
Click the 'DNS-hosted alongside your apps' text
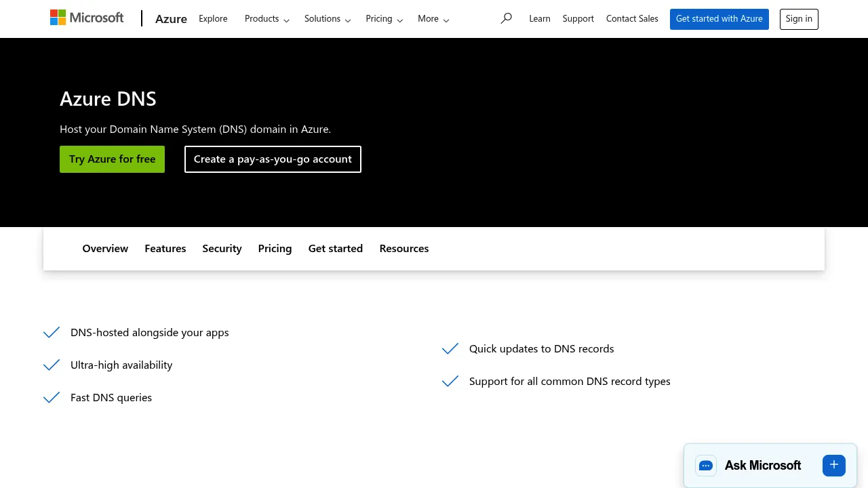tap(150, 332)
